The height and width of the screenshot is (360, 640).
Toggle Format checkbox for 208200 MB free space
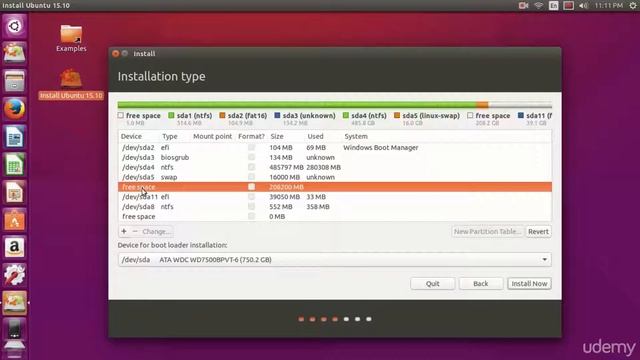(x=251, y=187)
